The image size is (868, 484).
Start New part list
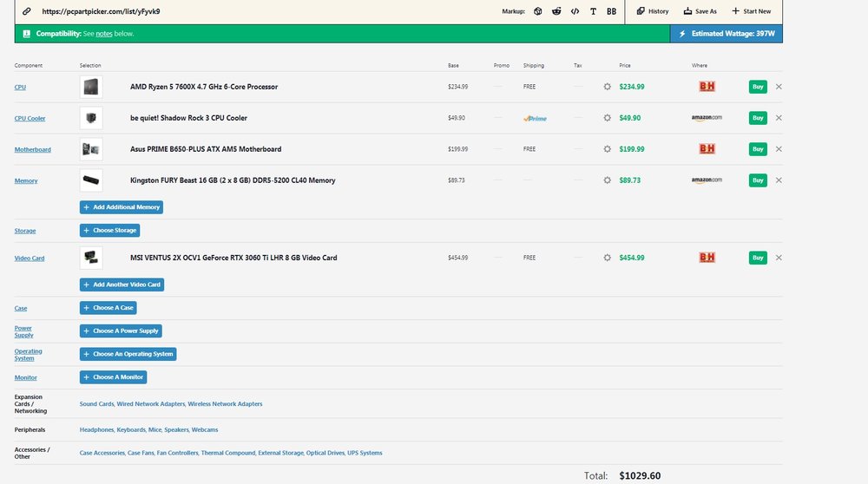(751, 11)
